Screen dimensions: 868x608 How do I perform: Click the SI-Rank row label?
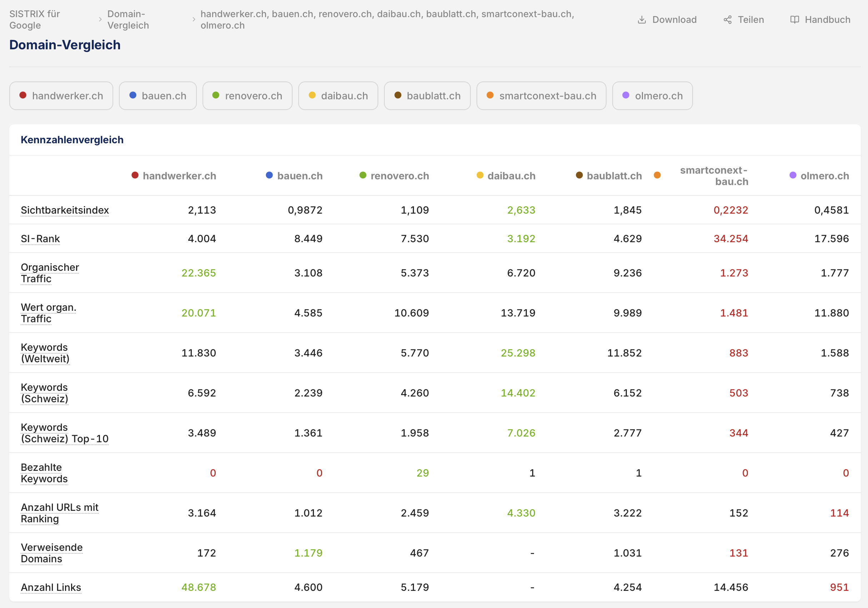tap(40, 239)
